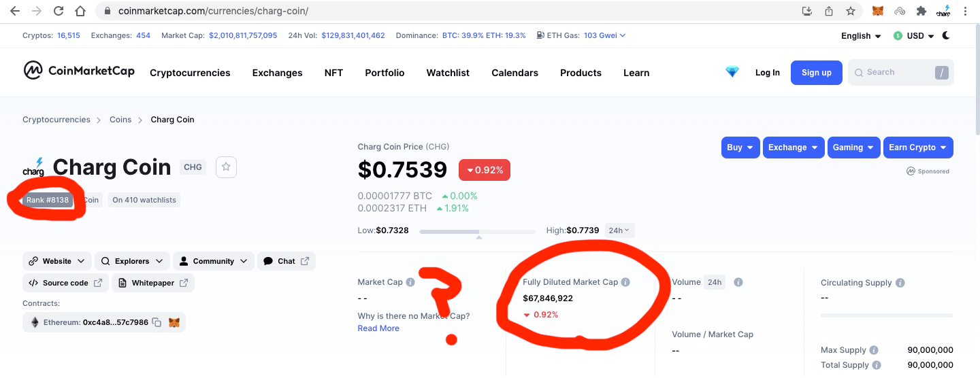Show info about Circulating Supply
Image resolution: width=980 pixels, height=378 pixels.
pos(900,283)
